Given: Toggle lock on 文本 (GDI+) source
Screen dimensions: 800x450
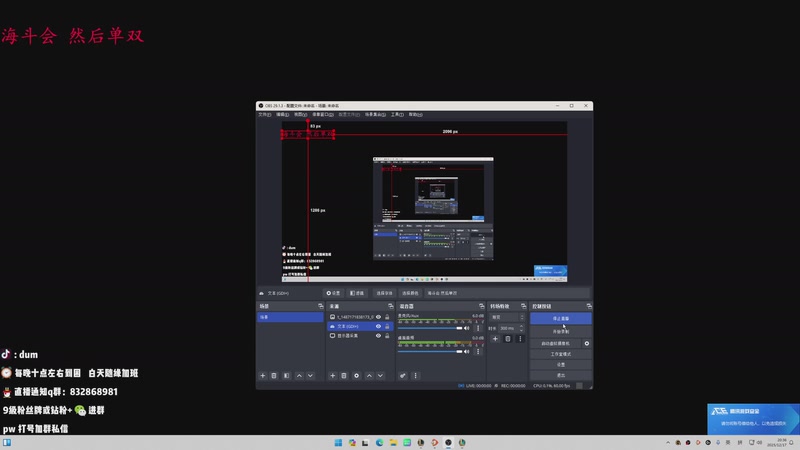Looking at the screenshot, I should coord(387,327).
